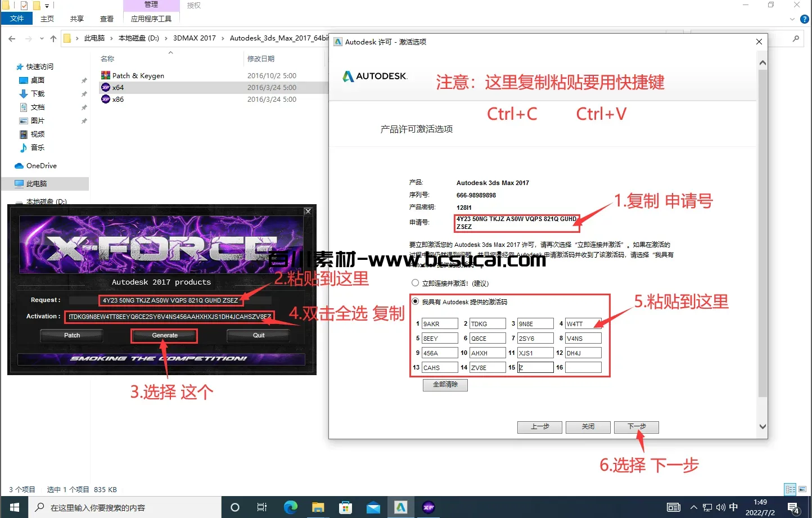Open the 主页 Home ribbon tab
The width and height of the screenshot is (812, 518).
click(x=47, y=19)
